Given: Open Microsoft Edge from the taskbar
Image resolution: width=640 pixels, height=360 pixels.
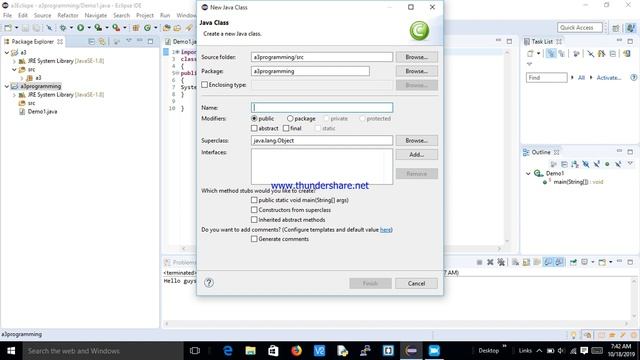Looking at the screenshot, I should (228, 351).
